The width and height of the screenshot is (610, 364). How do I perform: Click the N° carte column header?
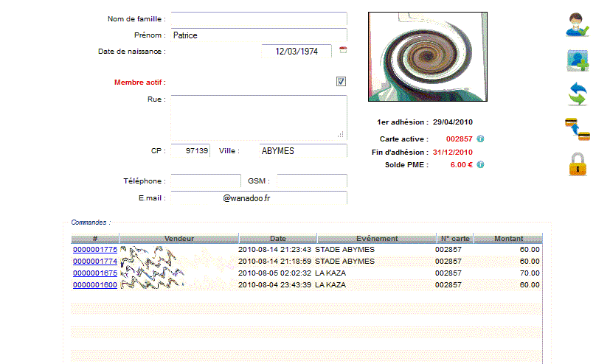455,239
